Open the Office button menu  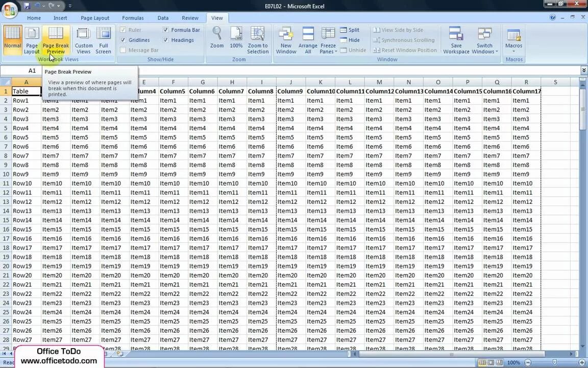click(9, 9)
